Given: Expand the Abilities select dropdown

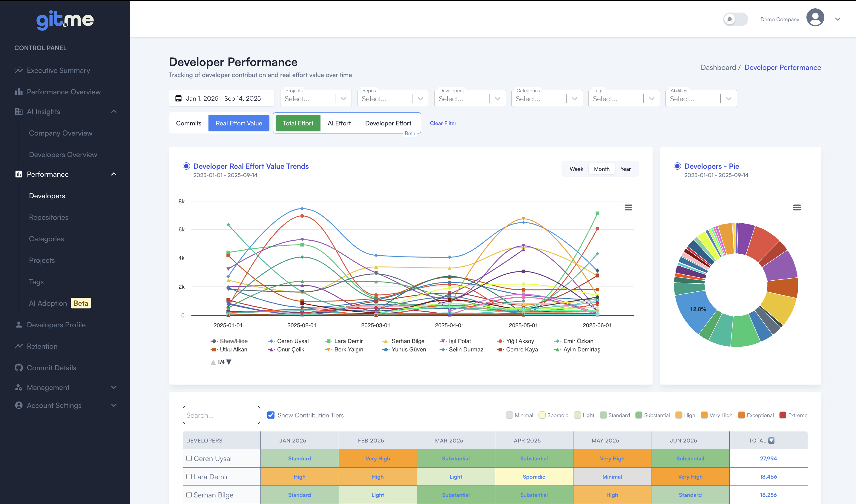Looking at the screenshot, I should pyautogui.click(x=729, y=98).
